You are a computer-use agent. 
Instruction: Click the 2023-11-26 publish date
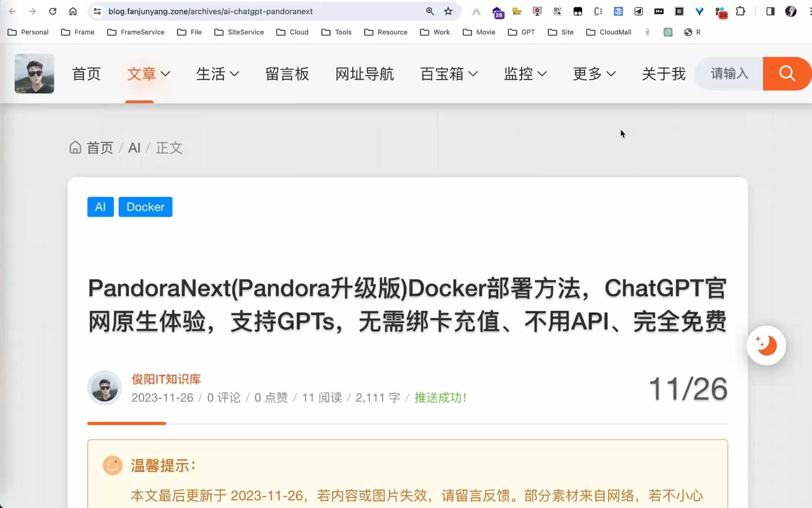click(x=162, y=398)
